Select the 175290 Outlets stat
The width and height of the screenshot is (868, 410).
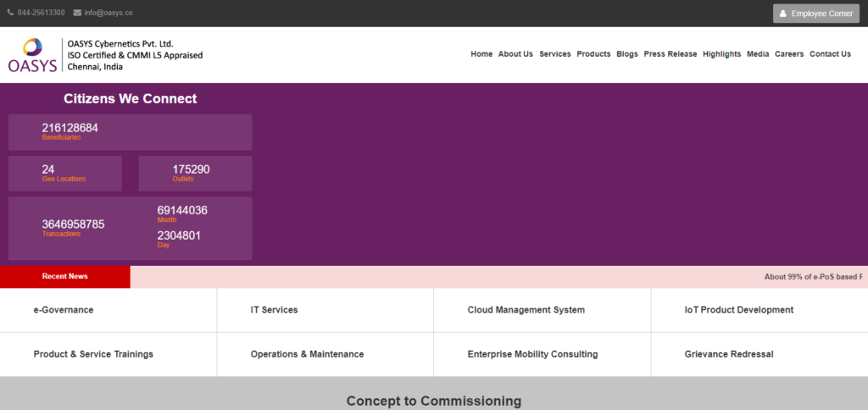[195, 174]
